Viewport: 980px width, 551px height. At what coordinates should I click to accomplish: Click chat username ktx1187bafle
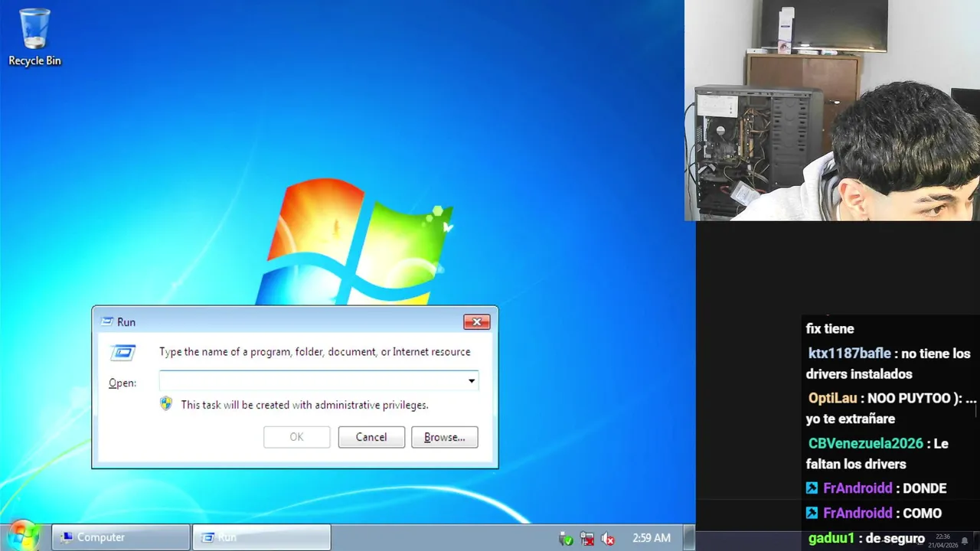click(850, 354)
